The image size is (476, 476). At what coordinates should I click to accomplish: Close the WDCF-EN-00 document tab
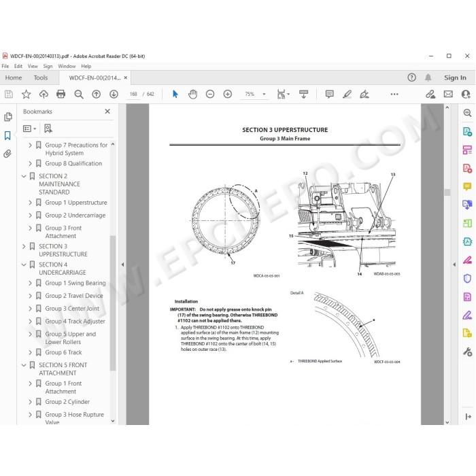pos(126,78)
